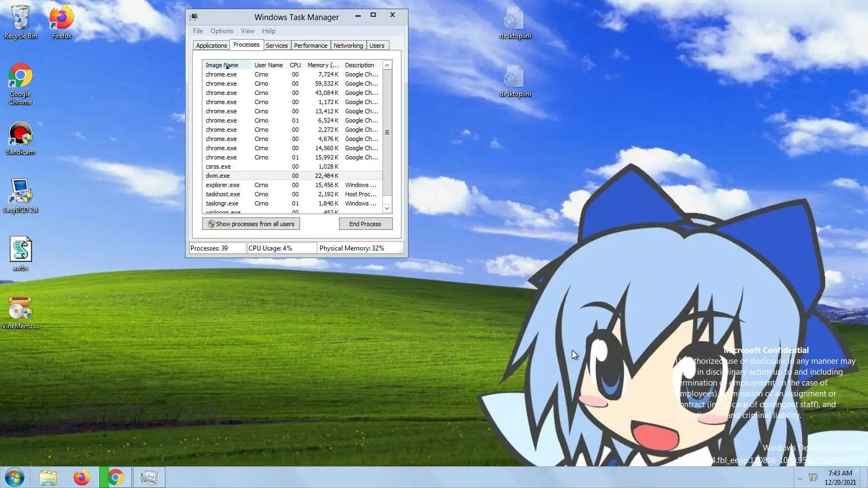Click Show processes from all users
The height and width of the screenshot is (488, 868).
[251, 224]
